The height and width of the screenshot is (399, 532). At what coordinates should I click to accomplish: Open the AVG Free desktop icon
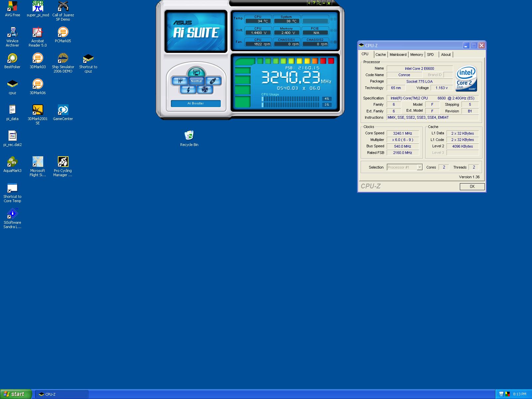click(12, 9)
